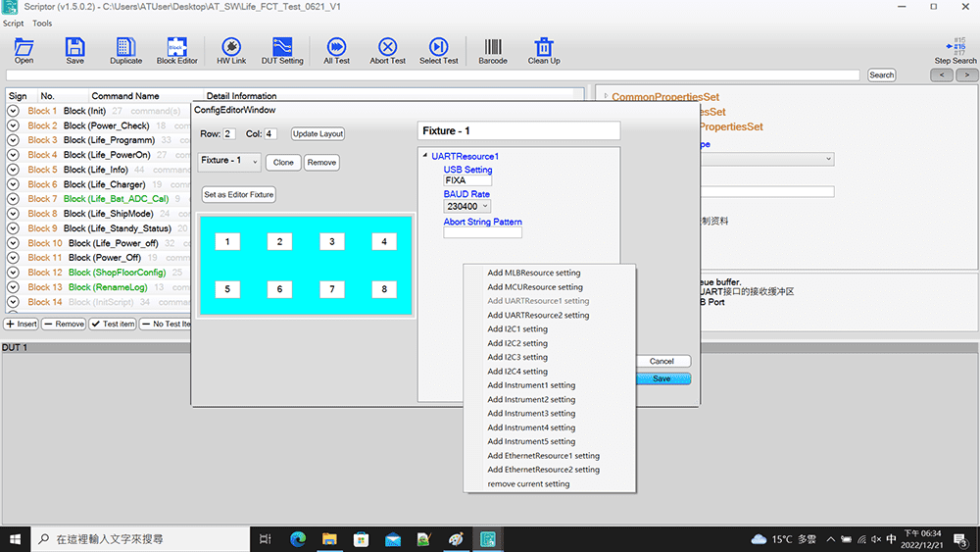Select fixture slot 6 in the layout
The height and width of the screenshot is (552, 980).
click(279, 289)
